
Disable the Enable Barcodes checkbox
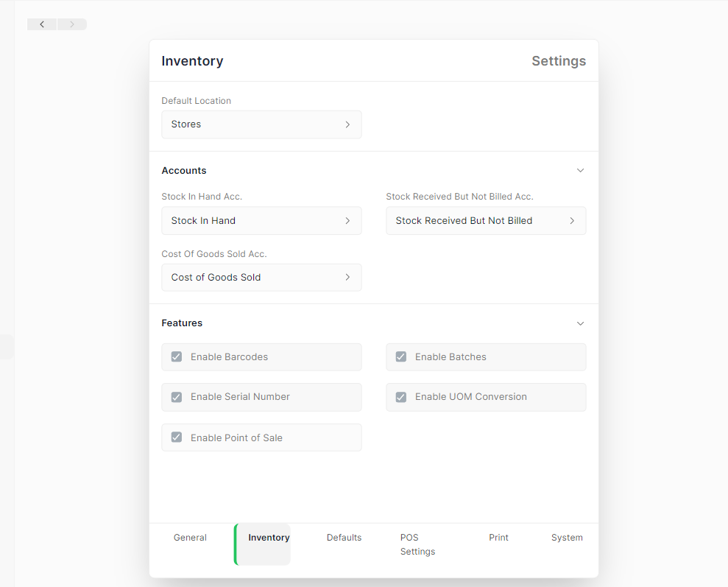pyautogui.click(x=176, y=356)
